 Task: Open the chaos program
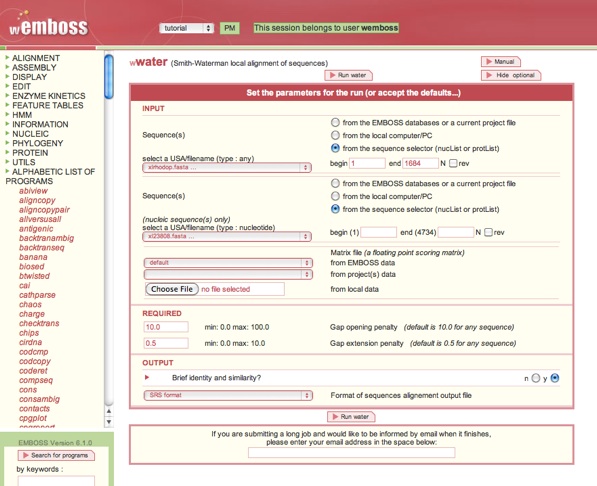point(30,304)
